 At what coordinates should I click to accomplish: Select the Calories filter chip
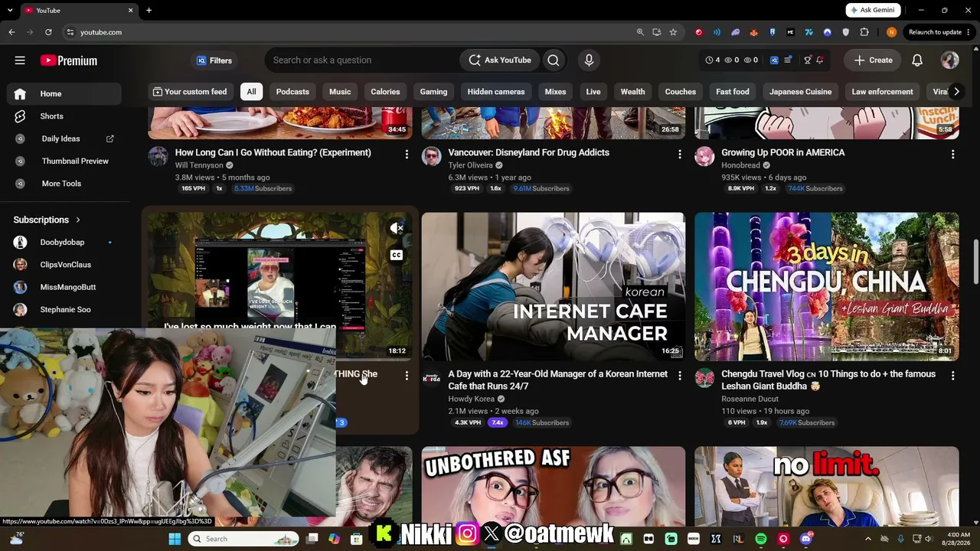coord(385,92)
